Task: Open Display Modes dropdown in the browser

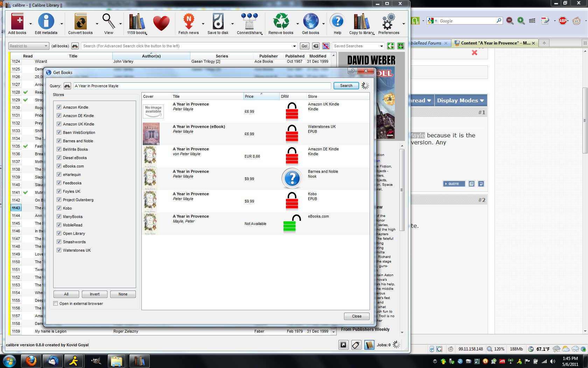Action: coord(461,100)
